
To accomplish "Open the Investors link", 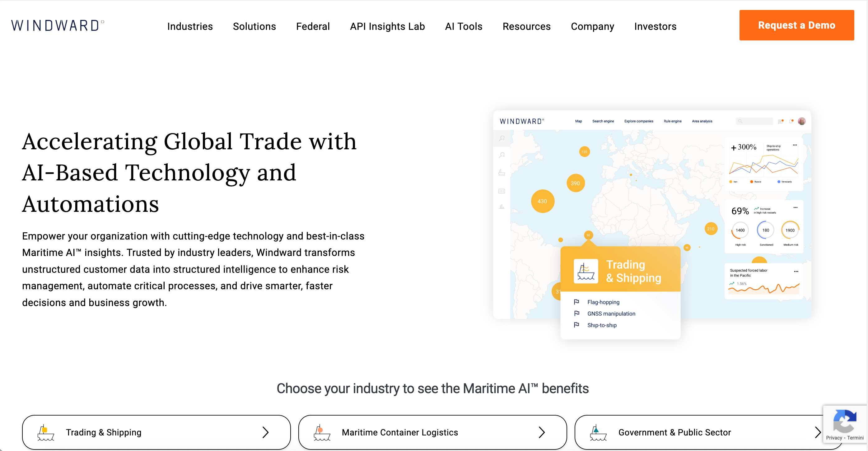I will [655, 26].
